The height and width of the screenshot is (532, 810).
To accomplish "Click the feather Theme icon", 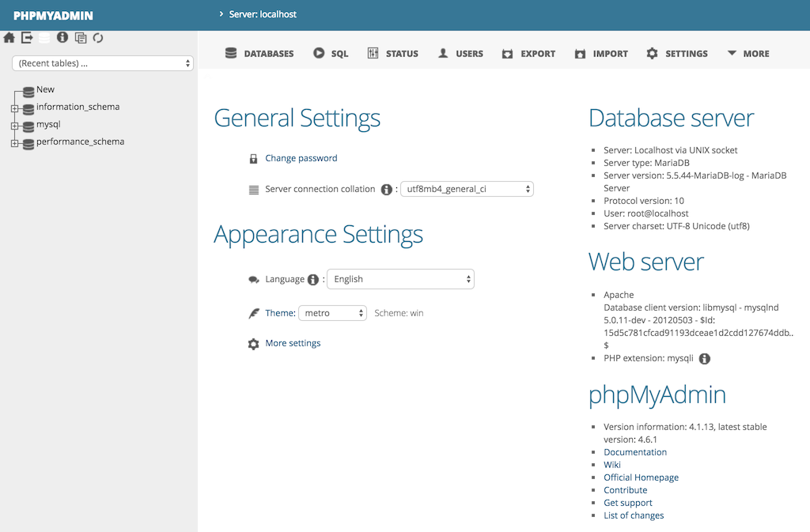I will 254,313.
